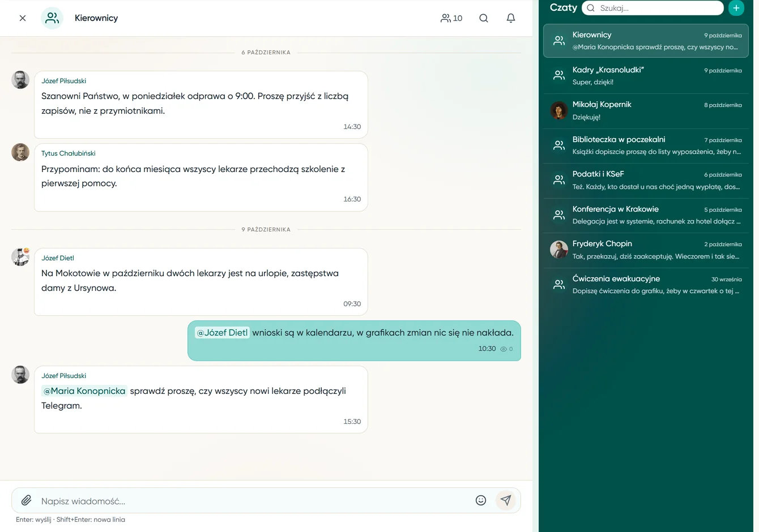Click sender name Tytus Chałubiński
The width and height of the screenshot is (759, 532).
coord(69,153)
